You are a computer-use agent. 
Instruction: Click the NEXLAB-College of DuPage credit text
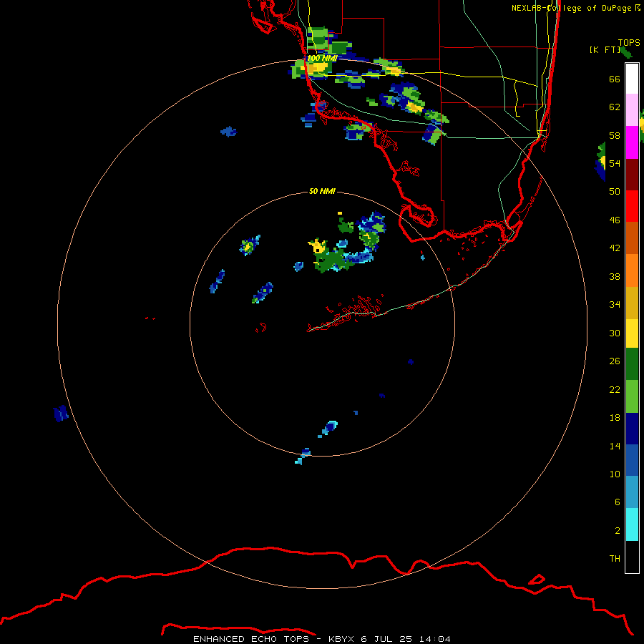(576, 8)
